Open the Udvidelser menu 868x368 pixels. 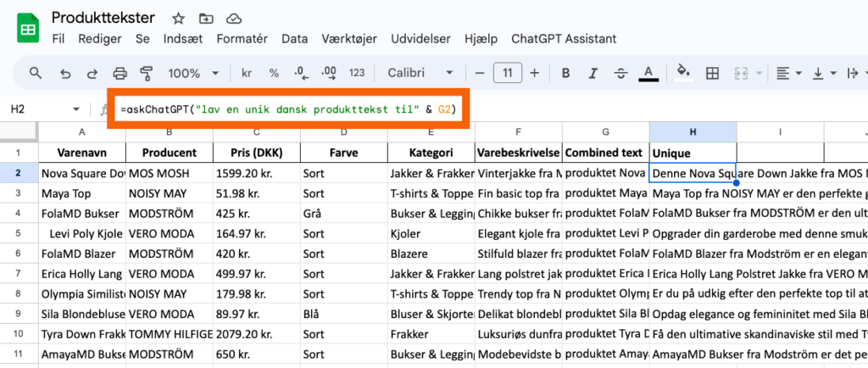420,39
